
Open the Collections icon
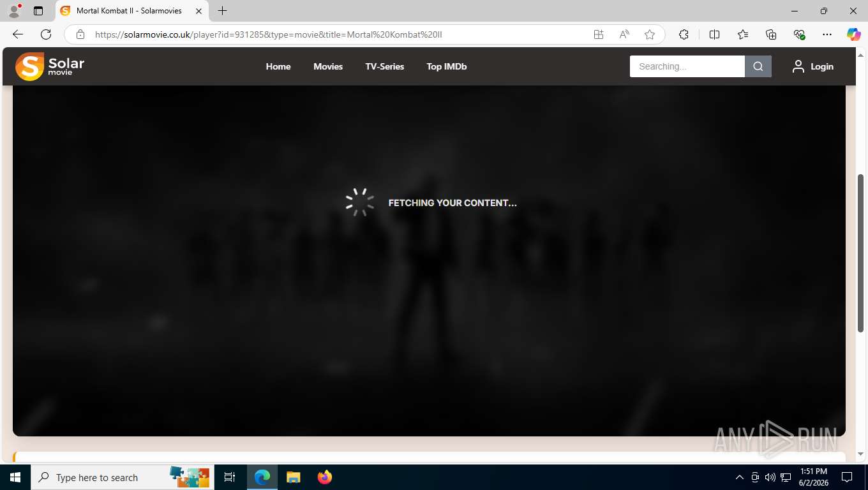pos(771,34)
